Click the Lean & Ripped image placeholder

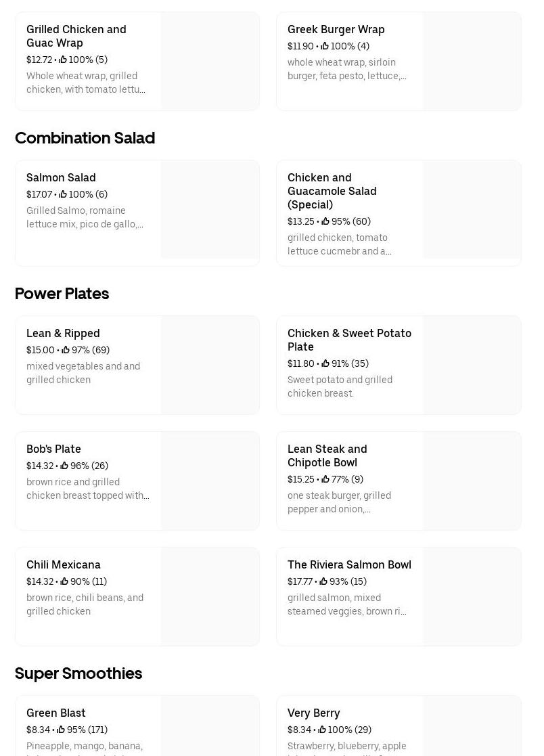tap(210, 365)
